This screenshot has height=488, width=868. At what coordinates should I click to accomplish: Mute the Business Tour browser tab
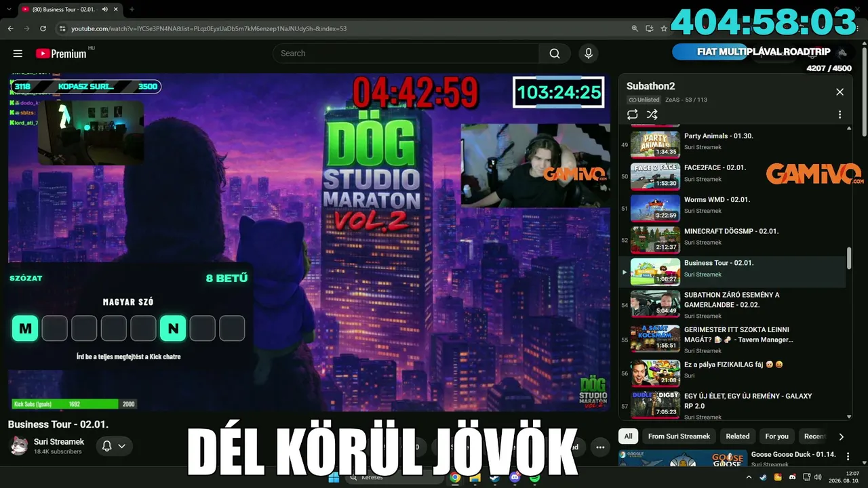coord(104,9)
